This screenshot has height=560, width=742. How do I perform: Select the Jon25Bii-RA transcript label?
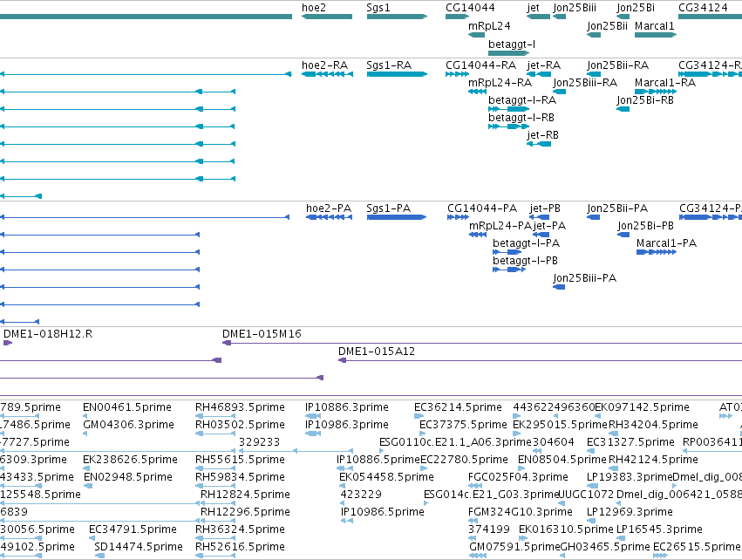(x=618, y=65)
